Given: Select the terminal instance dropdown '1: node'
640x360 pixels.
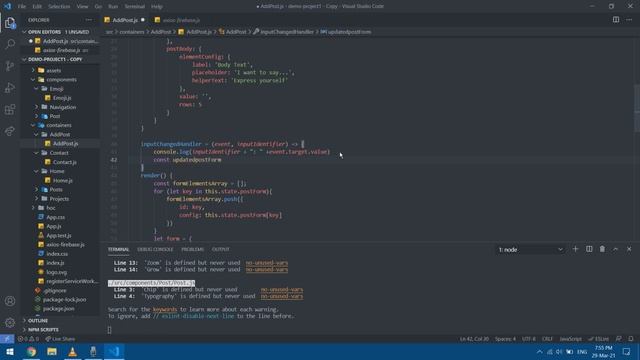Looking at the screenshot, I should (x=531, y=249).
